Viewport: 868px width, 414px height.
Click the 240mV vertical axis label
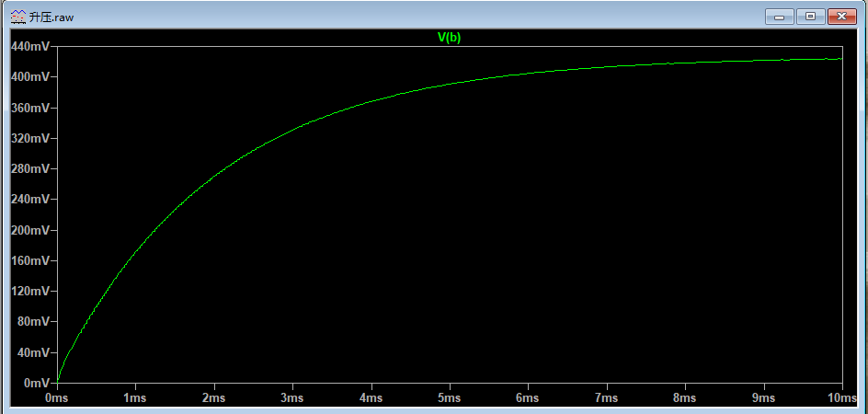(x=30, y=199)
